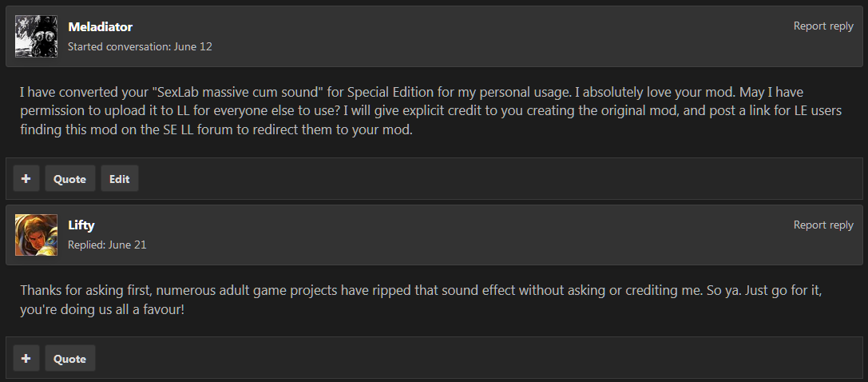Screen dimensions: 868x382
Task: Open Meladiator's avatar image
Action: (x=36, y=36)
